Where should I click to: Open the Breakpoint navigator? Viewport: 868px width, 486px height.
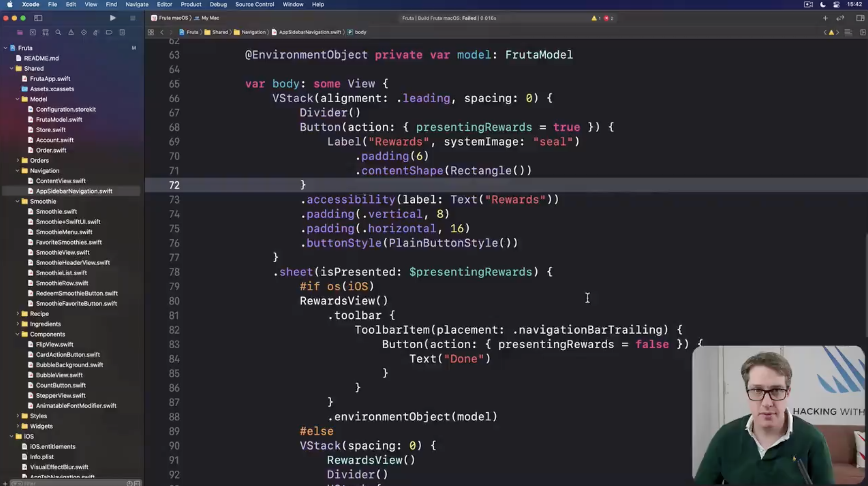[x=109, y=32]
